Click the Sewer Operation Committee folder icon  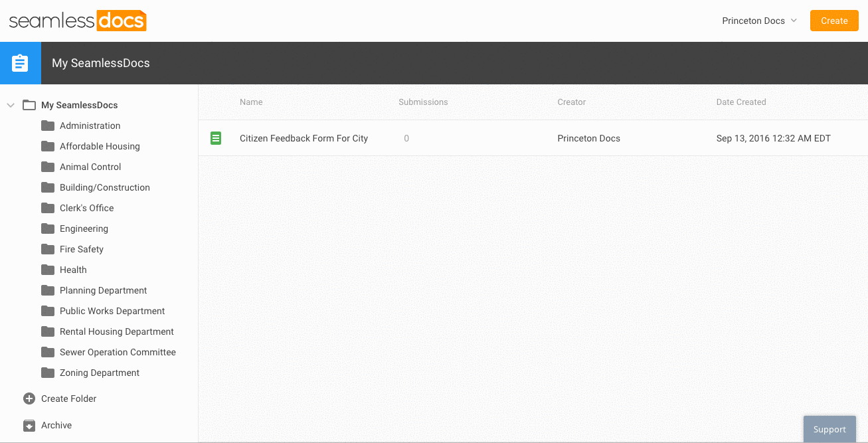(x=48, y=352)
